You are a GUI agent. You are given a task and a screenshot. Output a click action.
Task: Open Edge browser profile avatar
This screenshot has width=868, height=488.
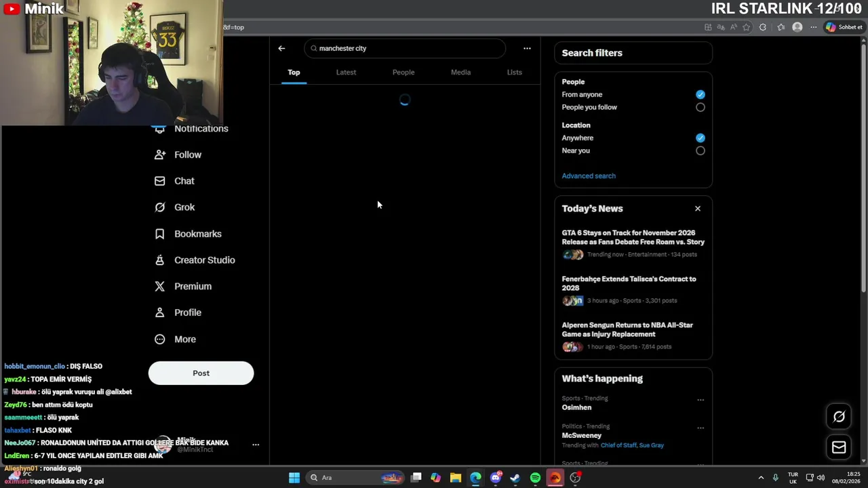click(x=797, y=27)
